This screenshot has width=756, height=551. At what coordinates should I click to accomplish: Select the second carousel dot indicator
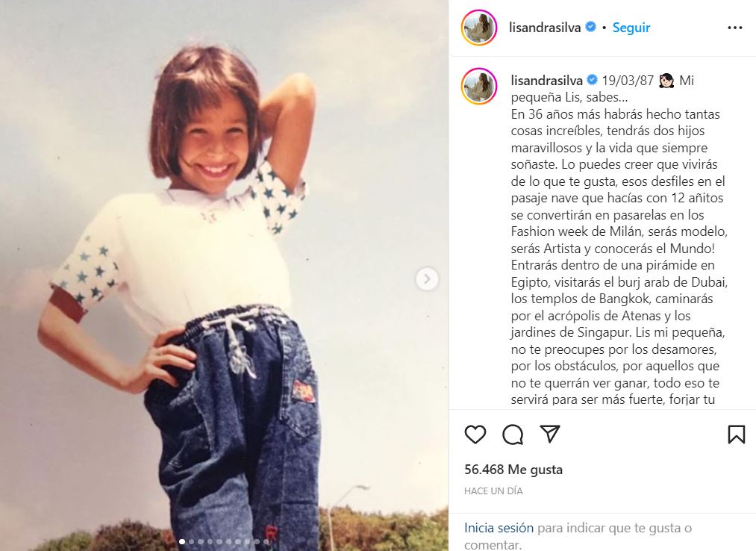click(191, 542)
